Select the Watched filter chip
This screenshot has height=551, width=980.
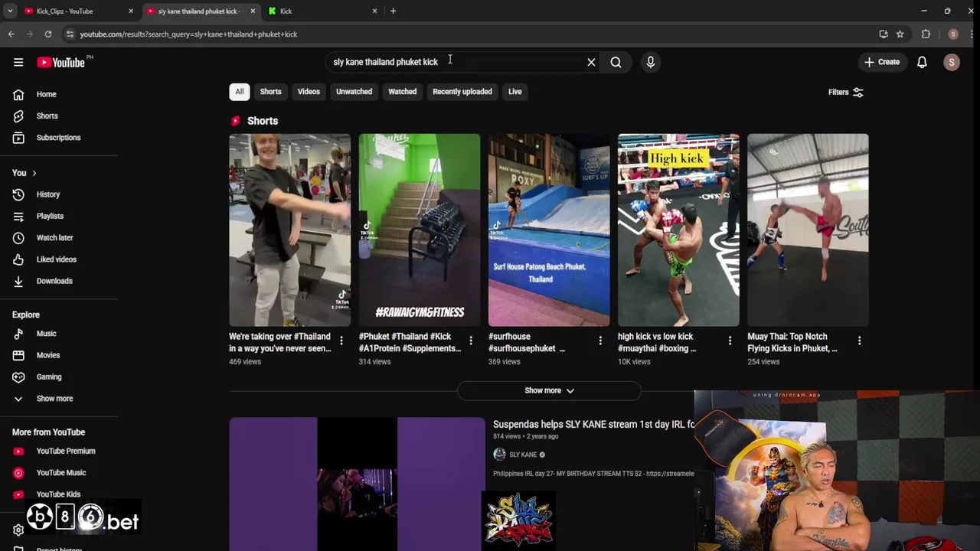pyautogui.click(x=402, y=92)
